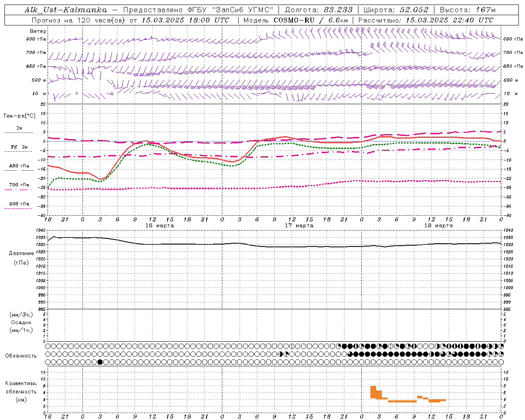This screenshot has width=525, height=420.
Task: Click the red line sample under the "2м" legend
Action: point(19,132)
